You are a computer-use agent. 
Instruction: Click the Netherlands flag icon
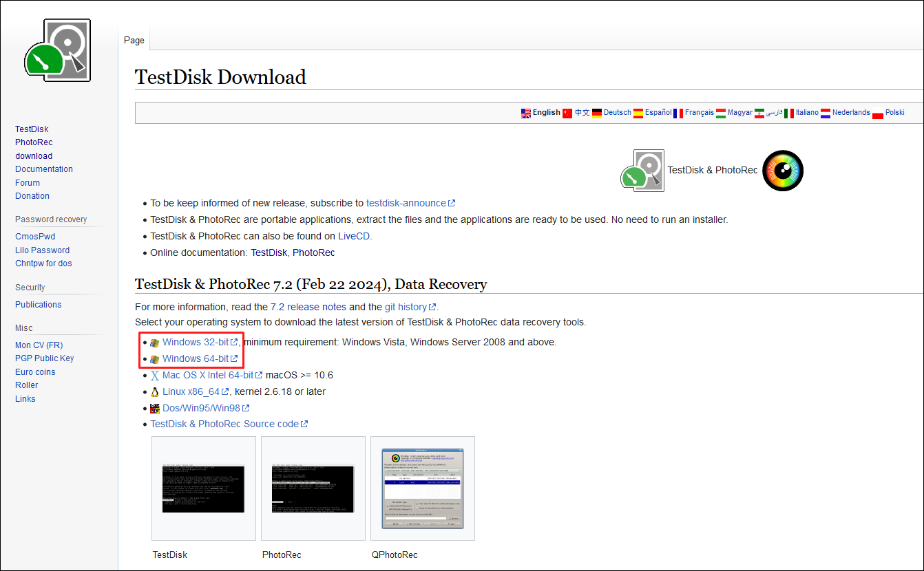click(826, 113)
